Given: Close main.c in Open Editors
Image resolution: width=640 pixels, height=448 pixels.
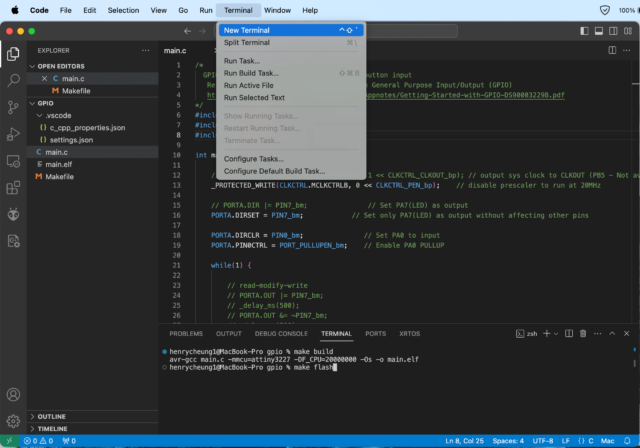Looking at the screenshot, I should coord(44,78).
